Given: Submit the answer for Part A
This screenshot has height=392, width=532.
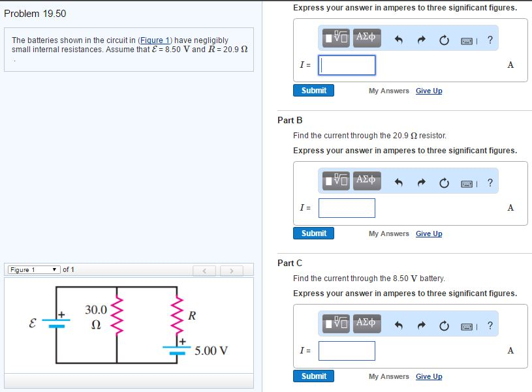Looking at the screenshot, I should click(x=313, y=90).
